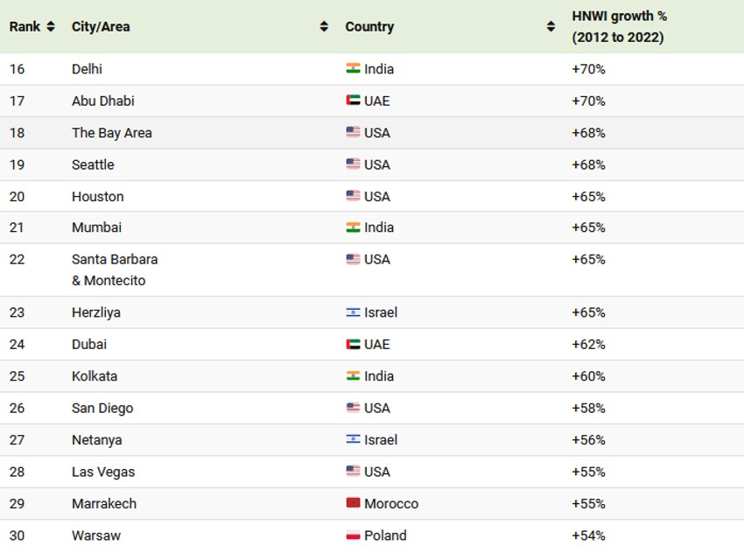744x560 pixels.
Task: Sort by City/Area using its arrows
Action: 324,27
